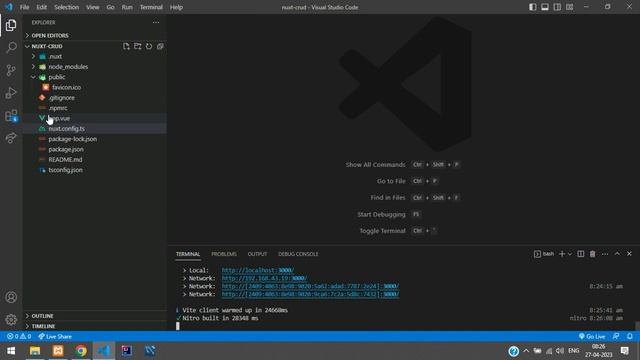Screen dimensions: 640x360
Task: Open README.md file
Action: point(94,160)
